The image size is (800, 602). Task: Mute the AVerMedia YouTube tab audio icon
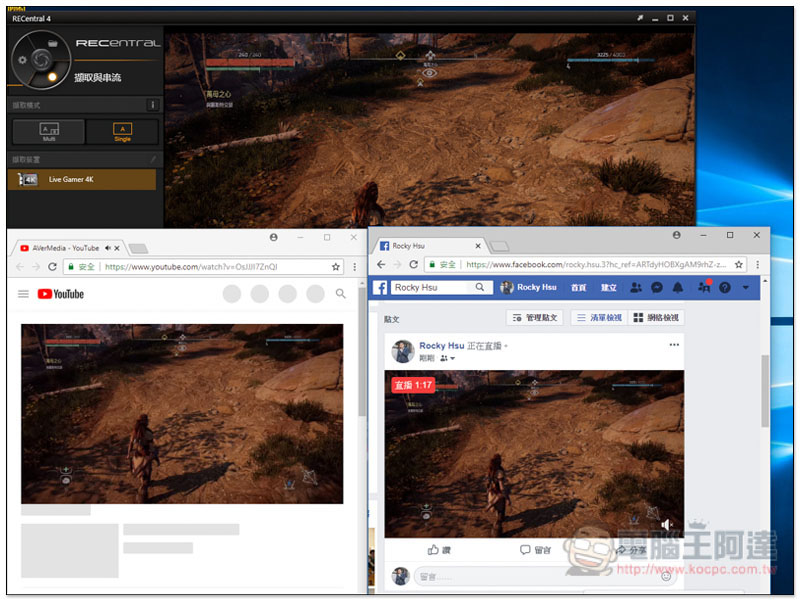(x=108, y=248)
